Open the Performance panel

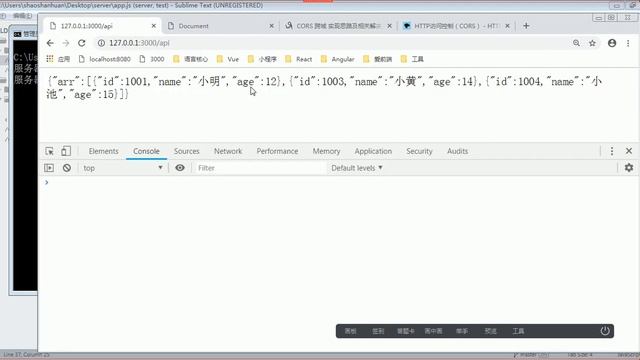click(x=277, y=151)
